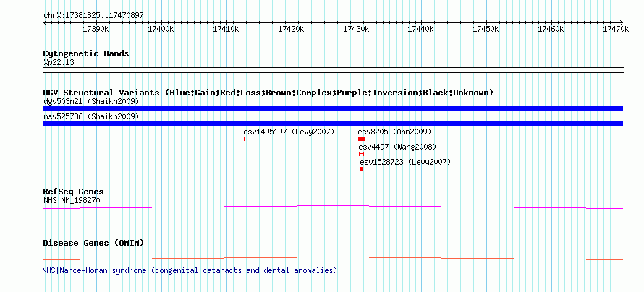Click the red esv4497 loss marker
The height and width of the screenshot is (292, 644).
tap(361, 154)
